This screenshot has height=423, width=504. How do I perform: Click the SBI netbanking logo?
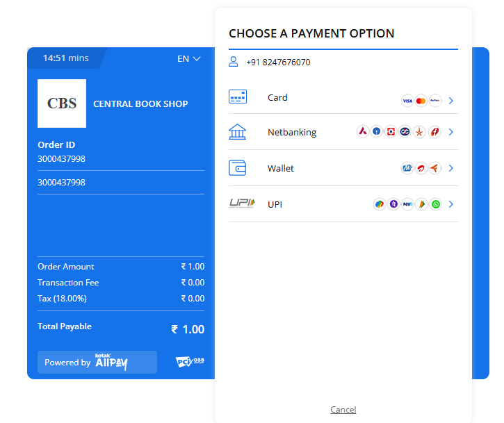(377, 132)
